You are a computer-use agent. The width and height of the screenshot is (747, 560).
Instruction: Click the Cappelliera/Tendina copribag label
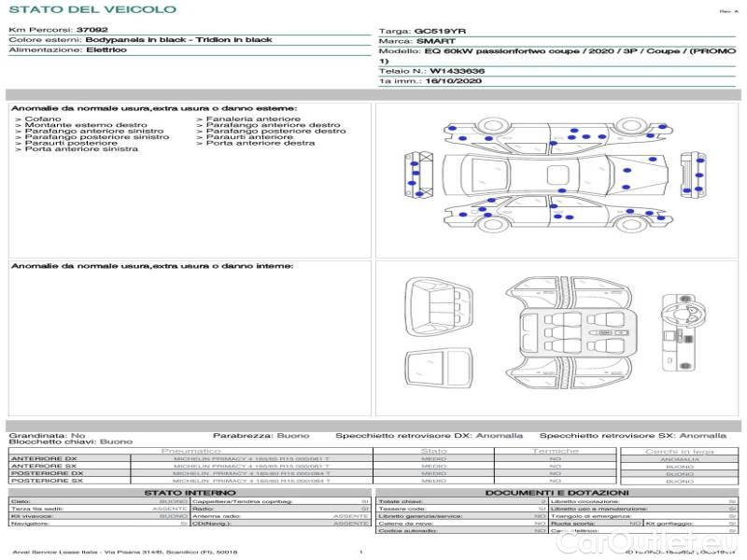click(242, 501)
